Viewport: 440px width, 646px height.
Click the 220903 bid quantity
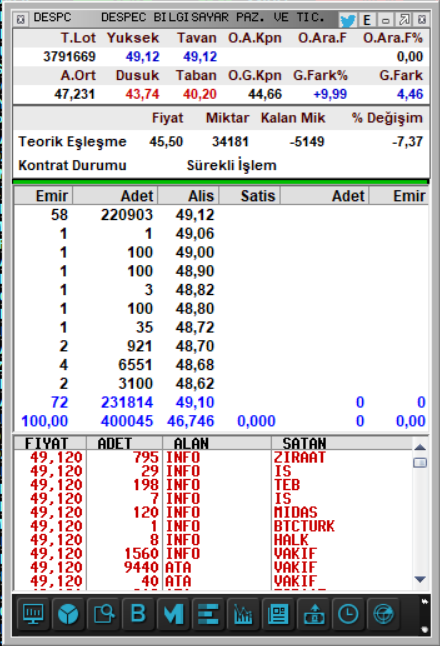[x=127, y=215]
